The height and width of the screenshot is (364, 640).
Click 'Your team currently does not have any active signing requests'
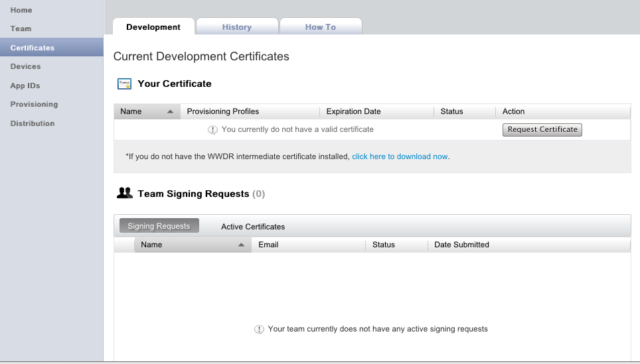click(x=378, y=330)
